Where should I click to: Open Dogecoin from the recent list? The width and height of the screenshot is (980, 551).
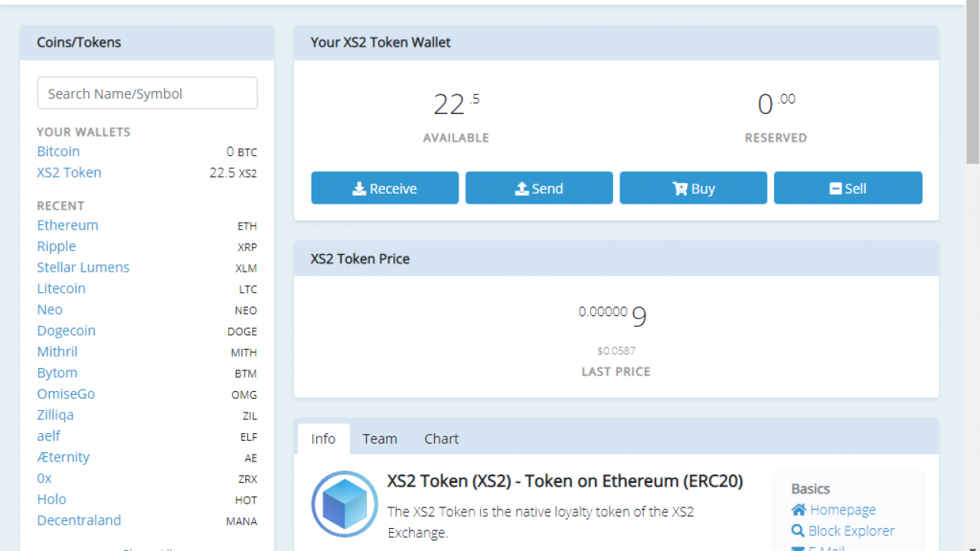click(66, 331)
